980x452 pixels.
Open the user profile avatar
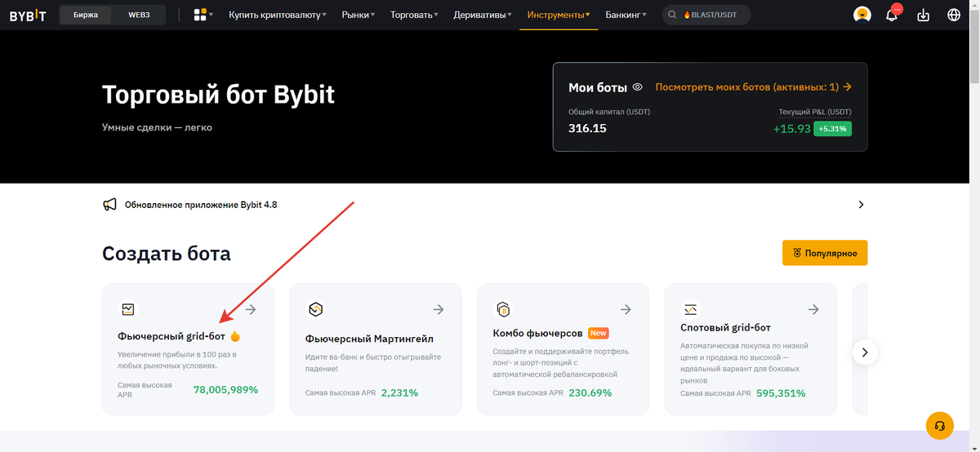click(861, 15)
